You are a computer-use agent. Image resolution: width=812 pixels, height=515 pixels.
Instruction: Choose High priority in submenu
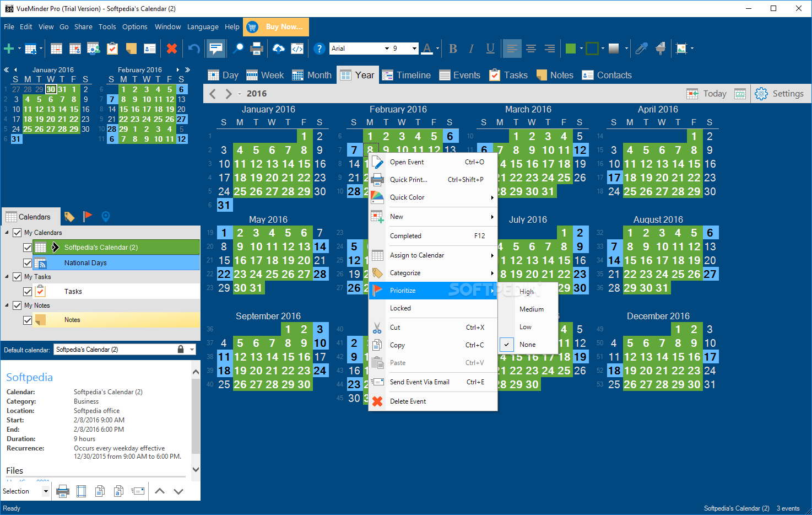(527, 292)
